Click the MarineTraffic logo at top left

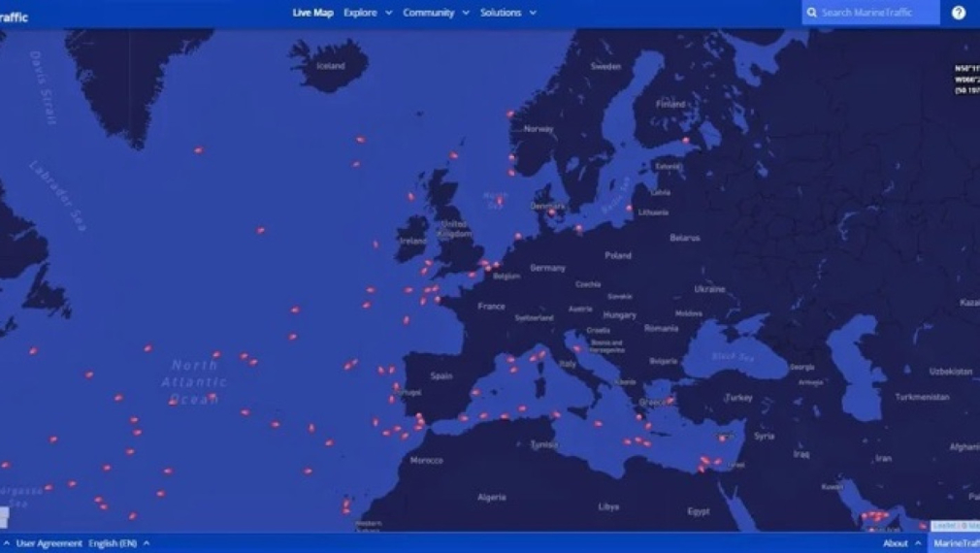[x=14, y=17]
